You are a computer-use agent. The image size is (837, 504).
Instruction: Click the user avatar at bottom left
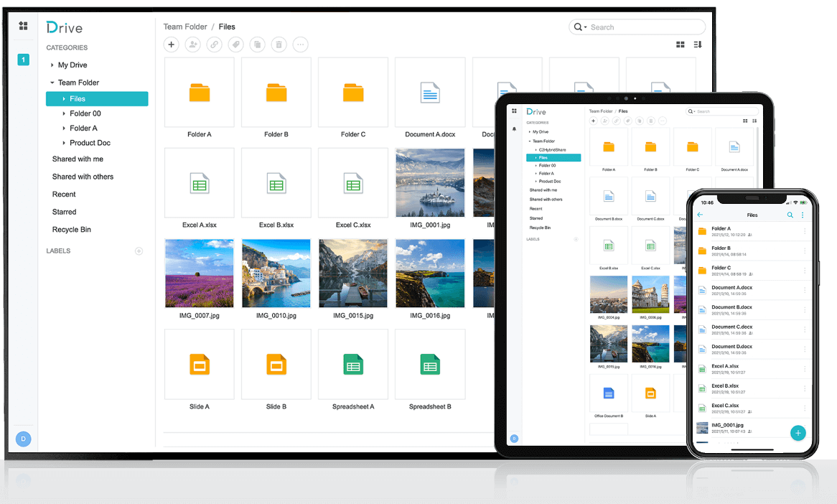click(23, 439)
